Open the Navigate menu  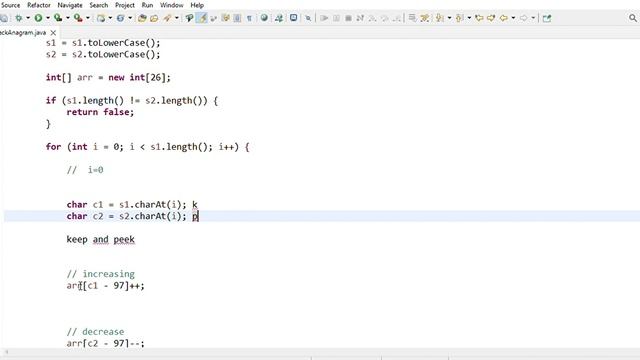[70, 5]
